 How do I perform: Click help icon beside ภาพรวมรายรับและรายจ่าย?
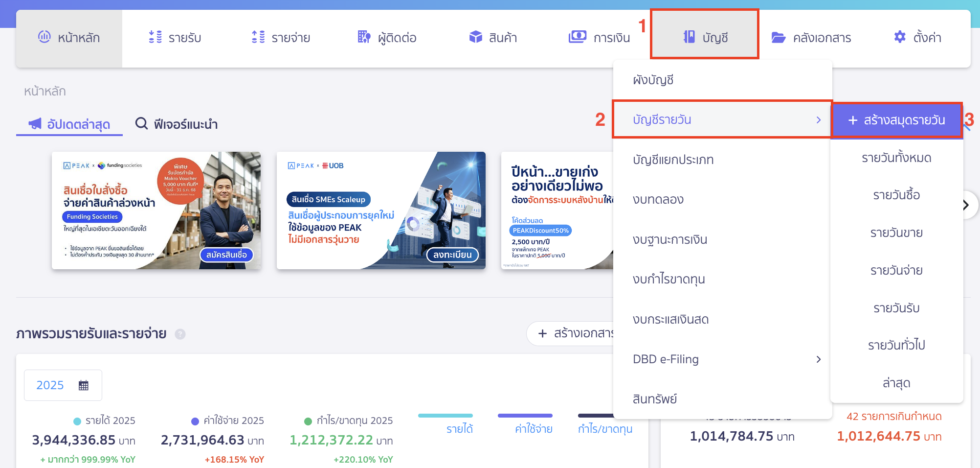(180, 334)
